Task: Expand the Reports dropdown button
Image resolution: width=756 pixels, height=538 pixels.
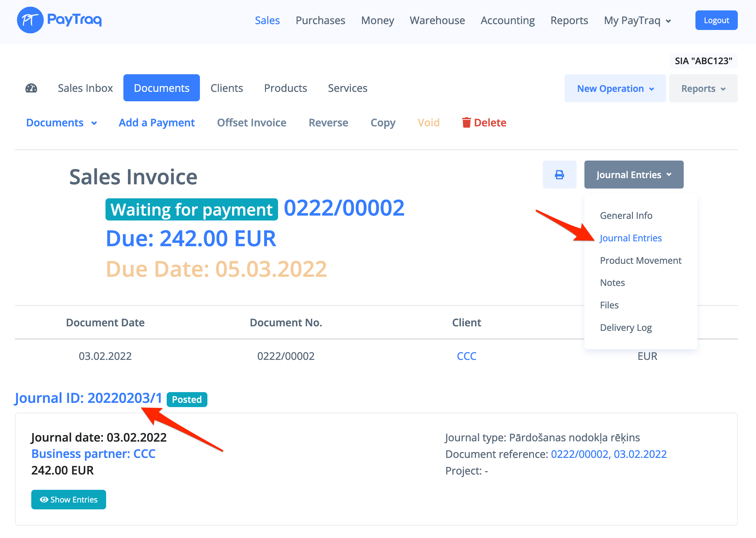Action: coord(703,89)
